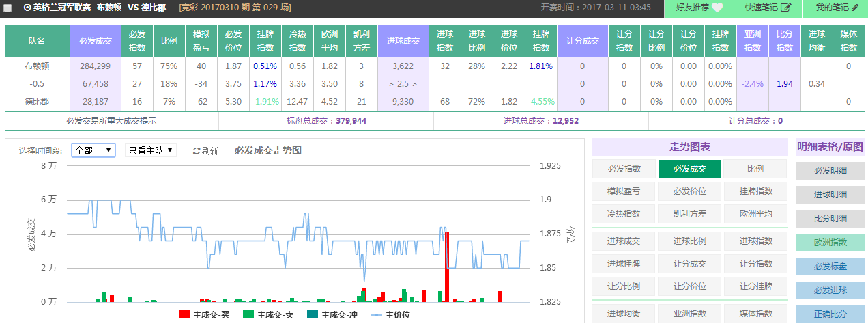Open the 媒体指数 chart button

tap(755, 314)
